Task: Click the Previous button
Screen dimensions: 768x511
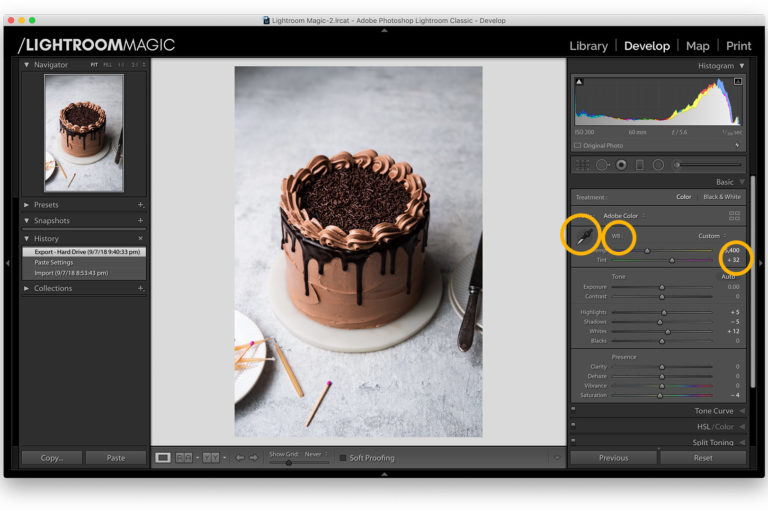Action: point(613,458)
